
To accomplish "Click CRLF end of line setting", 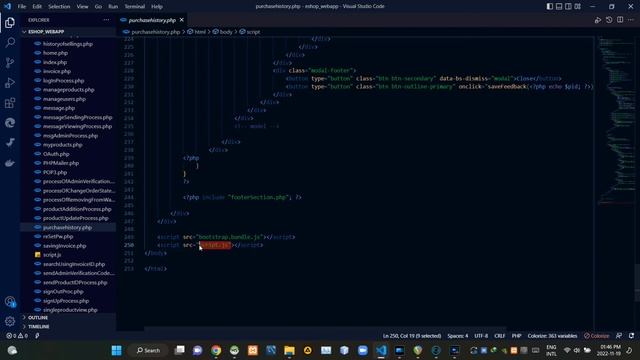I will click(x=500, y=336).
